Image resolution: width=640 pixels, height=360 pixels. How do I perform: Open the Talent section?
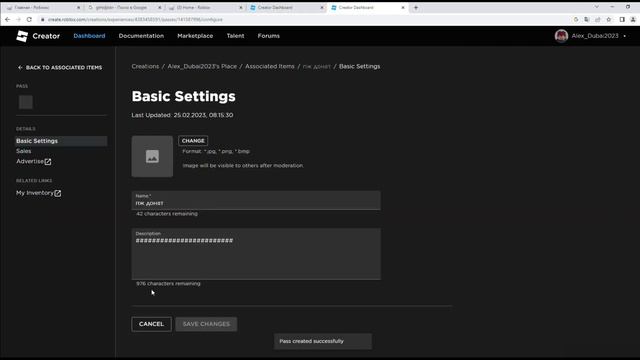(x=236, y=36)
